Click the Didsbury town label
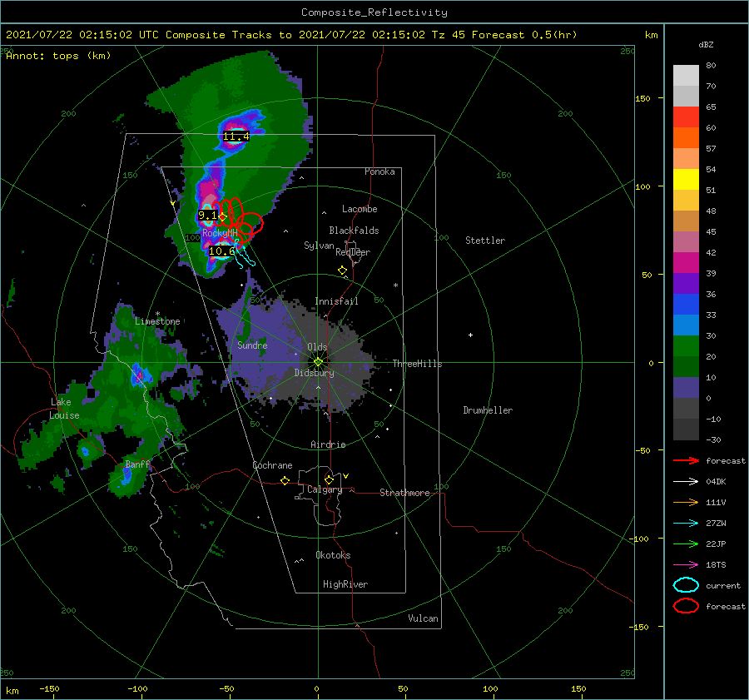Image resolution: width=749 pixels, height=700 pixels. 314,373
